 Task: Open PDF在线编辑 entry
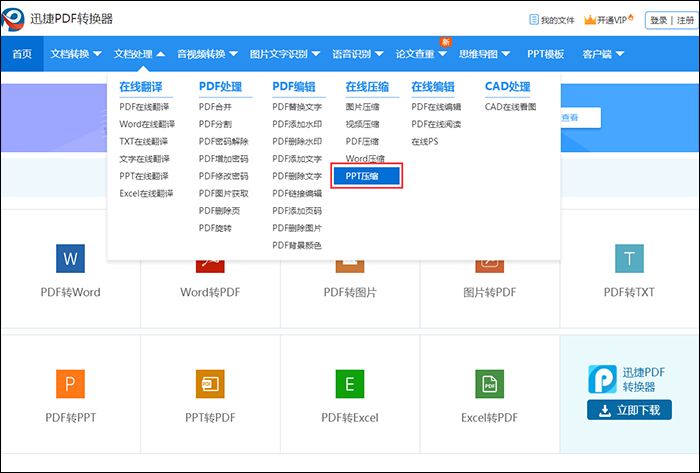coord(436,107)
